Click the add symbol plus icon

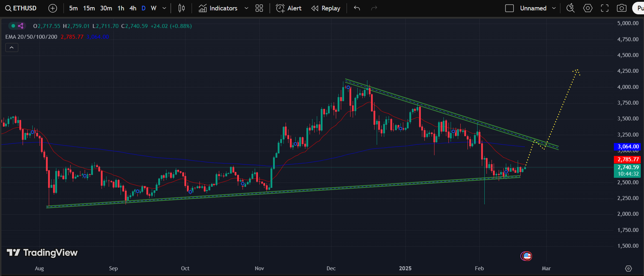pyautogui.click(x=53, y=8)
